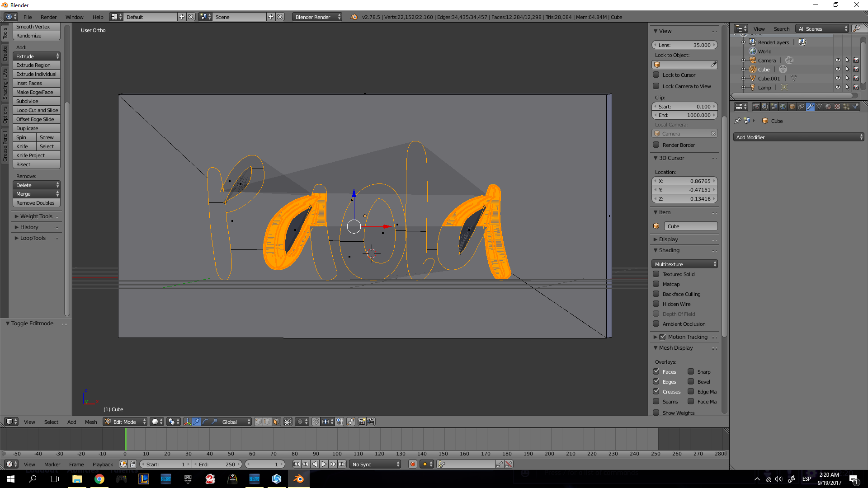Screen dimensions: 868x488
Task: Open the Select menu in 3D view
Action: click(51, 422)
